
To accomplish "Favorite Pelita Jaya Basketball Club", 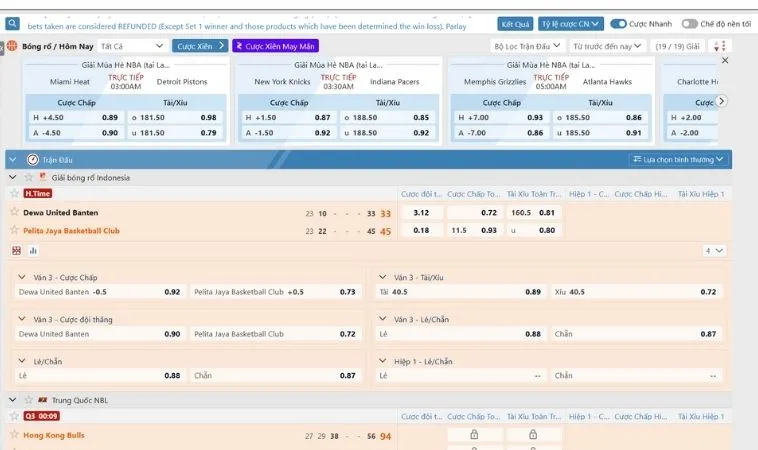I will [x=15, y=230].
